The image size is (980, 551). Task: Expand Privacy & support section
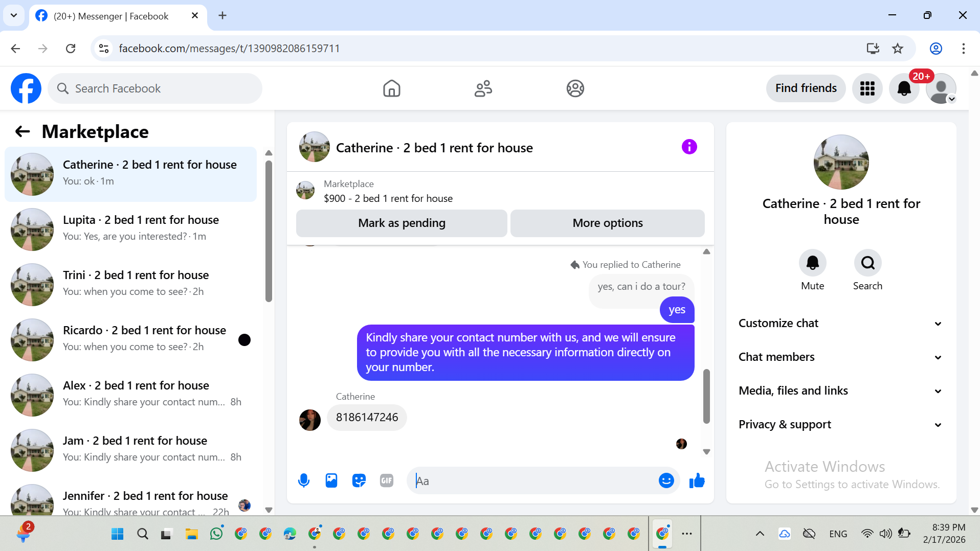pyautogui.click(x=841, y=425)
